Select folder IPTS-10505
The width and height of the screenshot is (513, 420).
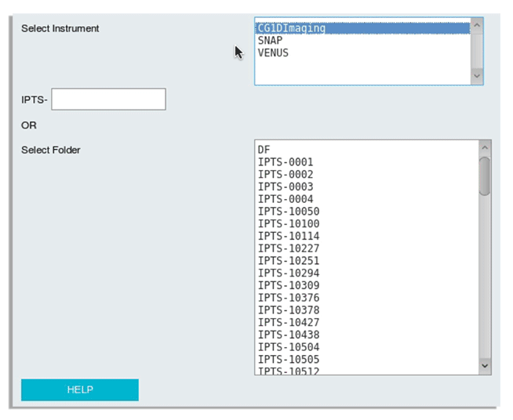point(289,360)
